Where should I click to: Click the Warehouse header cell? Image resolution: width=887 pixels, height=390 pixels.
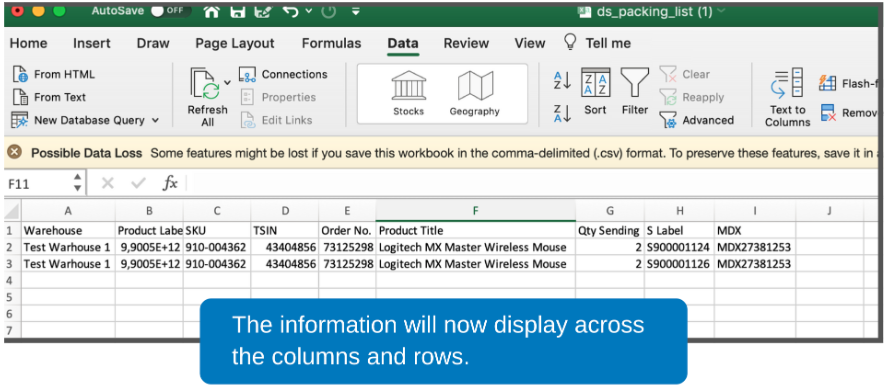[x=68, y=231]
